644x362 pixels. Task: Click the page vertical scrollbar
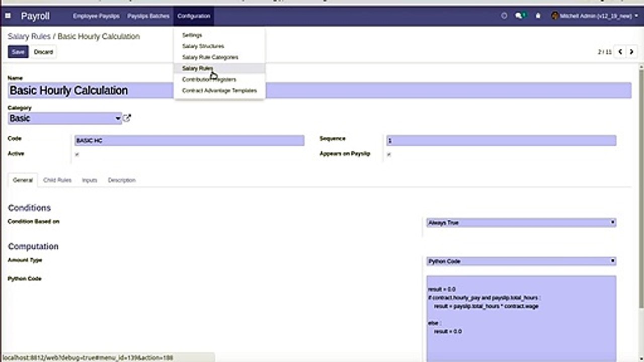point(641,186)
